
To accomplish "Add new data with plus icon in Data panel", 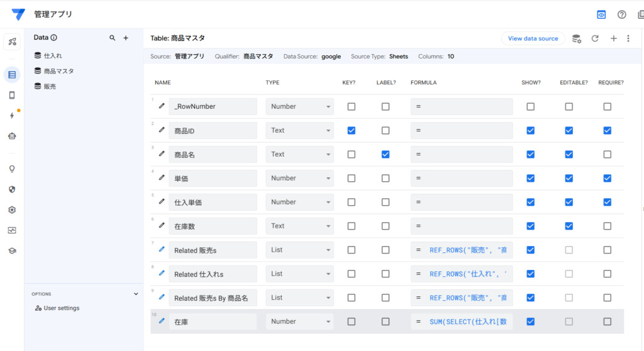I will 126,38.
